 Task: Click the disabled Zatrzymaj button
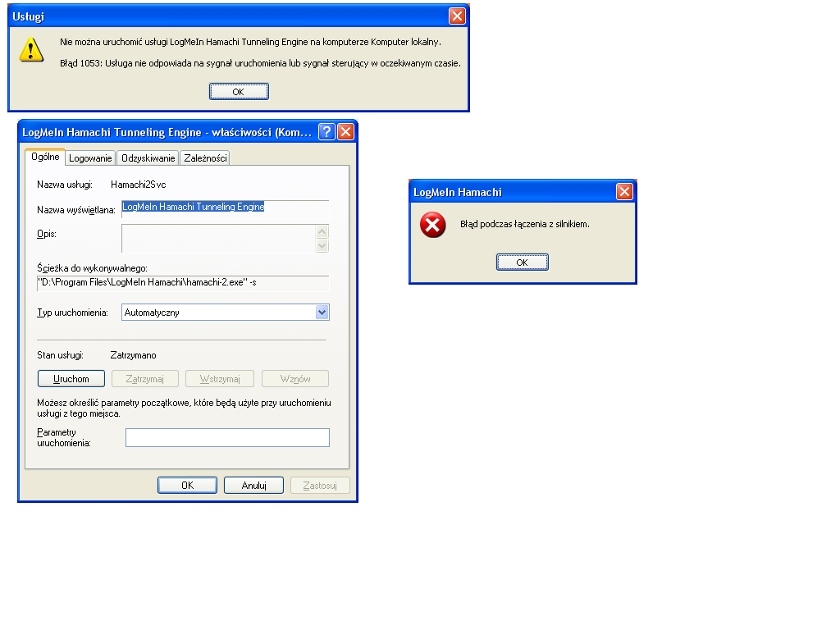tap(144, 379)
